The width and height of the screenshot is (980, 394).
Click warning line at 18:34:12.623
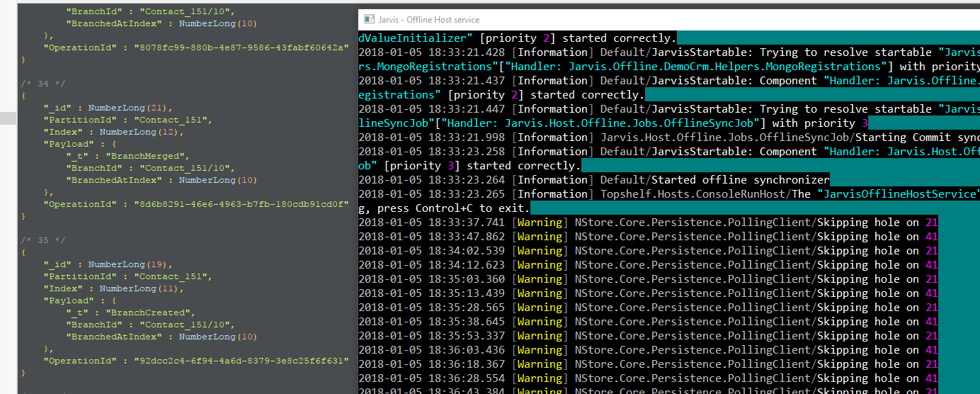pyautogui.click(x=648, y=265)
